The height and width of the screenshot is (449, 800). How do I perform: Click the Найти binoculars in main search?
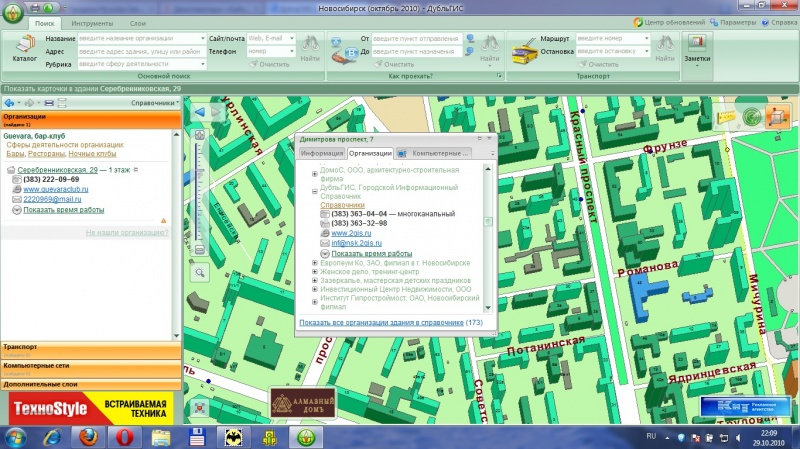pyautogui.click(x=310, y=47)
